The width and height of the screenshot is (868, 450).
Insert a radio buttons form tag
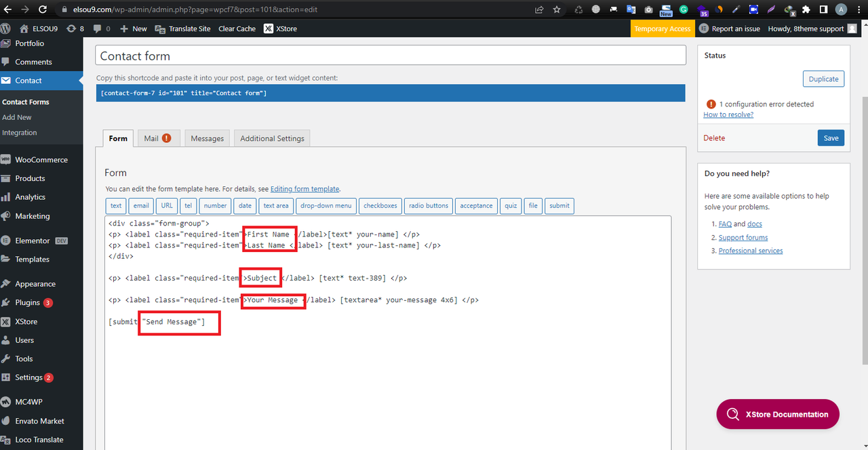(x=429, y=206)
